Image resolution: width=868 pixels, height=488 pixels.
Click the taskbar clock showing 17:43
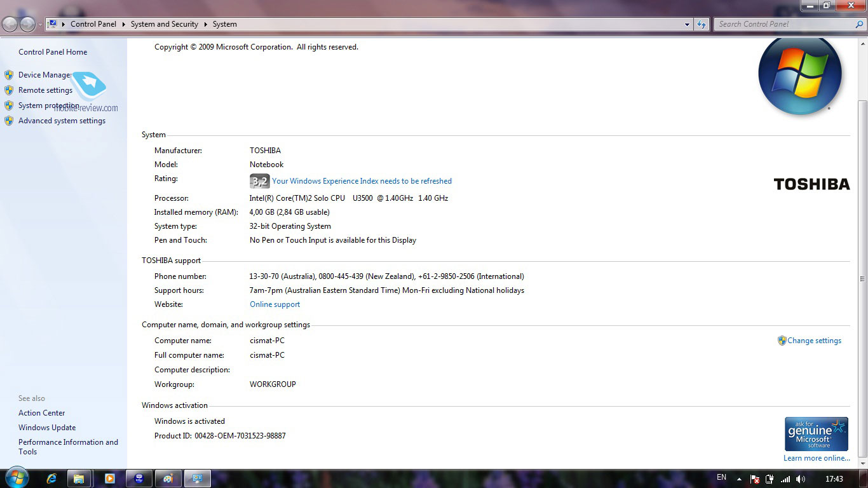click(x=834, y=479)
